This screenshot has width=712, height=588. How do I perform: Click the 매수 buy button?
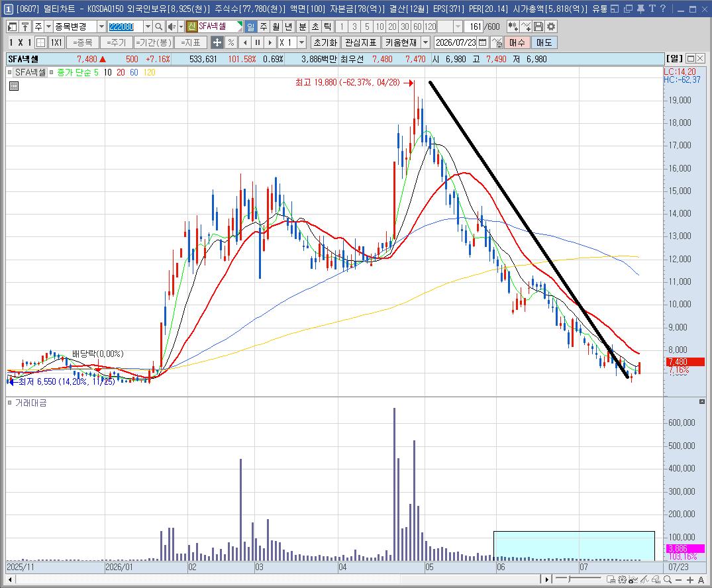point(517,42)
